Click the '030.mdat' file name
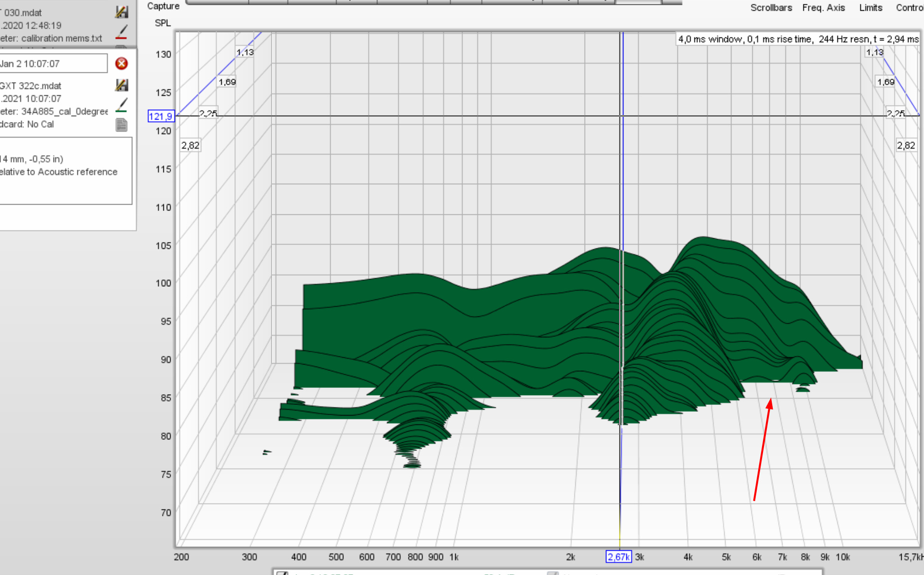924x575 pixels. 23,13
